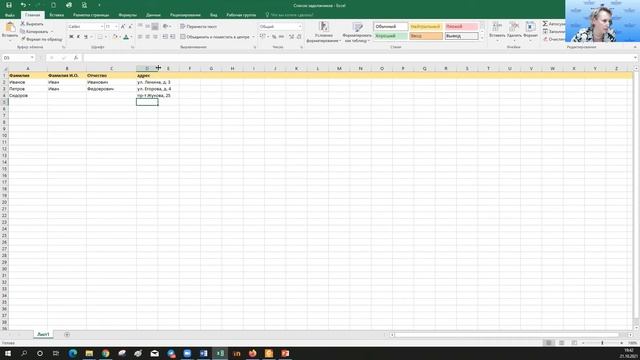The width and height of the screenshot is (640, 360).
Task: Apply percent style
Action: point(274,37)
